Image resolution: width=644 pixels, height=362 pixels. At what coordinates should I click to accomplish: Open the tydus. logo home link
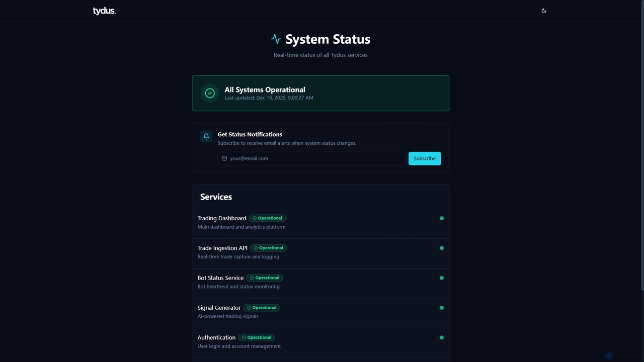(x=104, y=11)
